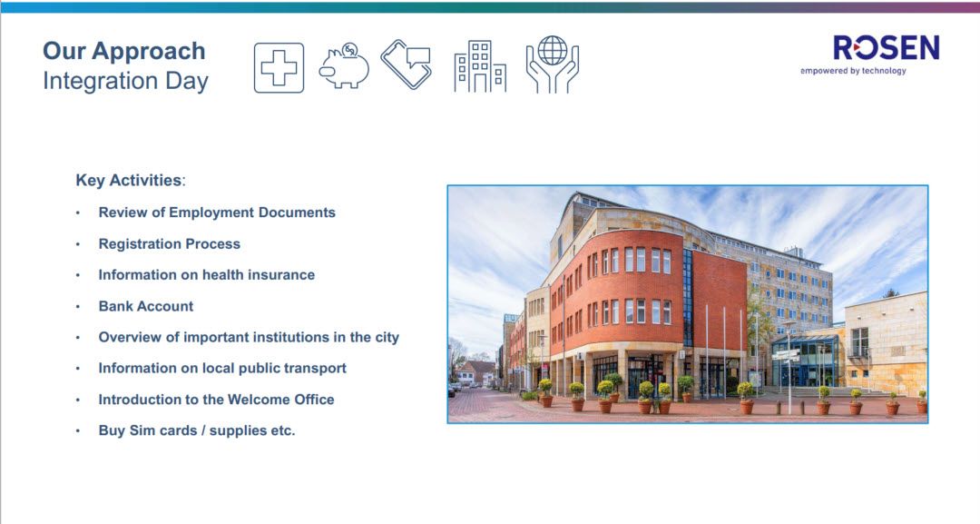
Task: Click the ROSEN logo
Action: (886, 47)
